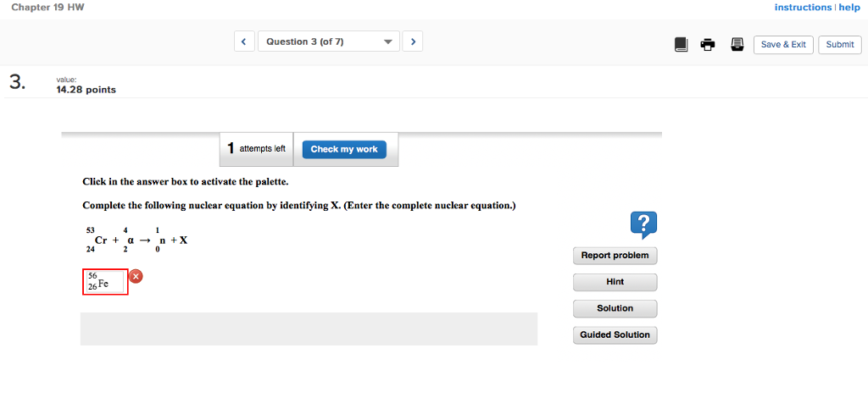
Task: Go to the next question arrow
Action: 413,41
